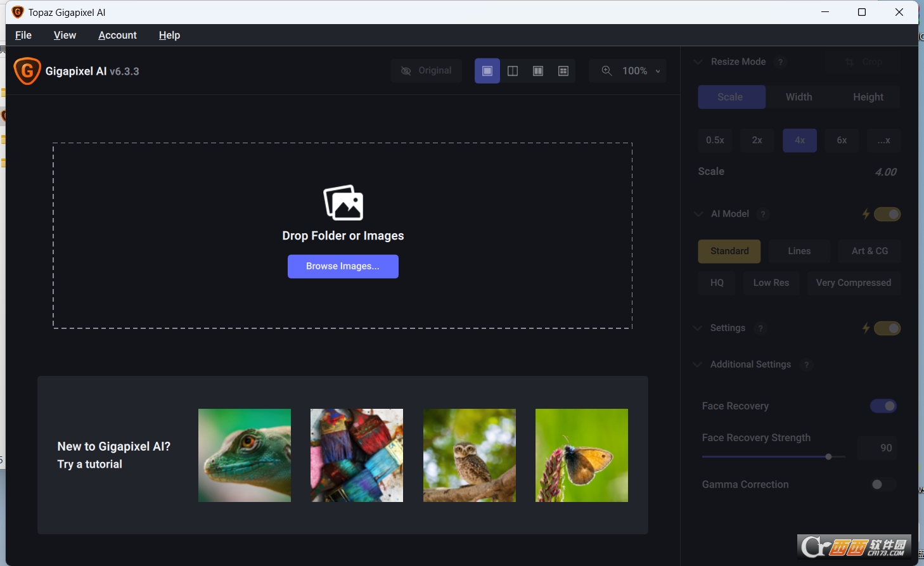924x566 pixels.
Task: Toggle the Settings auto switch
Action: point(887,328)
